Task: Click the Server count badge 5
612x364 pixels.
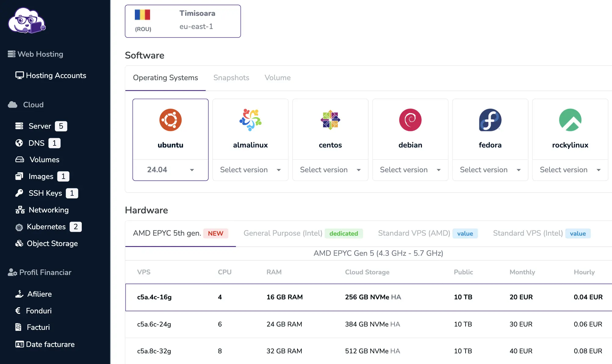Action: [61, 126]
